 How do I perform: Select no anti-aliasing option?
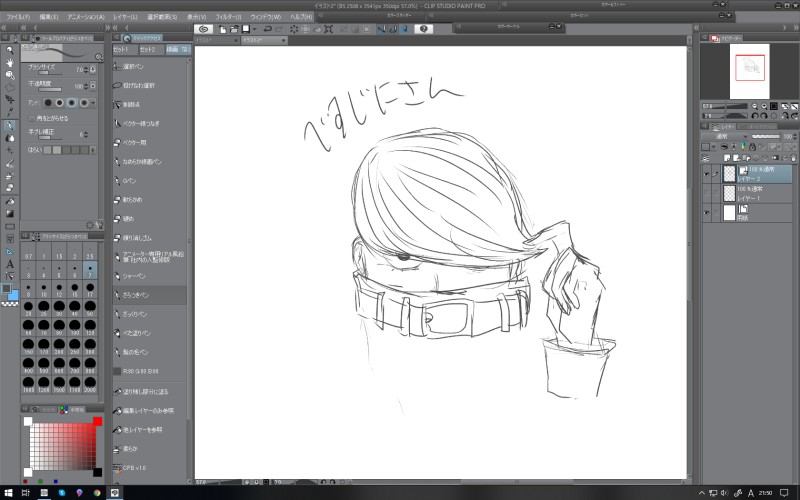(48, 103)
